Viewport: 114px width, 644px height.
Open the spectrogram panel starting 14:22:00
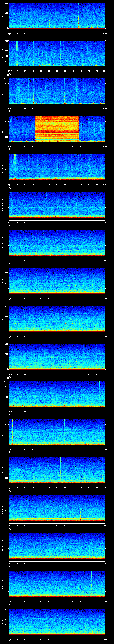[x=57, y=318]
